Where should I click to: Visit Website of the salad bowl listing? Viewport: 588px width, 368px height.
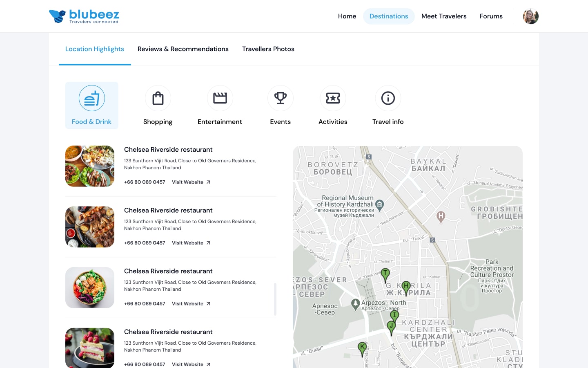click(x=191, y=304)
